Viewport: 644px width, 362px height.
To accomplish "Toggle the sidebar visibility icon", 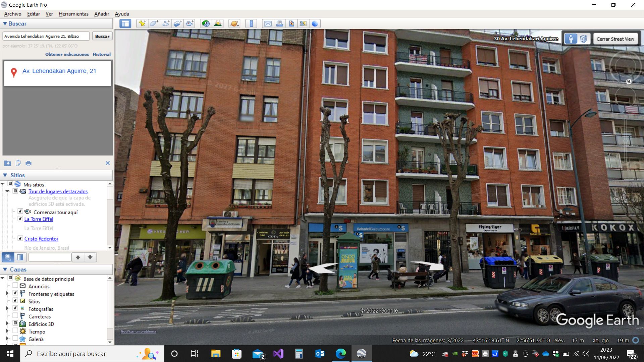I will pos(125,23).
